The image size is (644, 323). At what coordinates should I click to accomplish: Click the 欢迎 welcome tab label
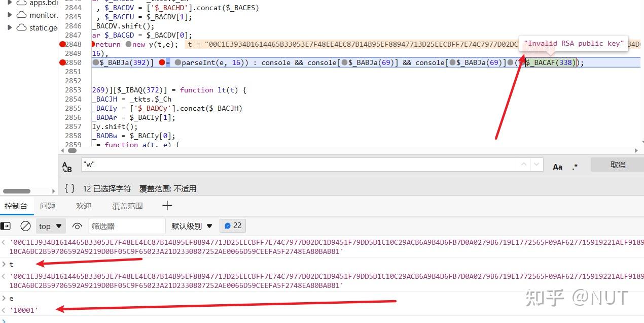[x=83, y=206]
